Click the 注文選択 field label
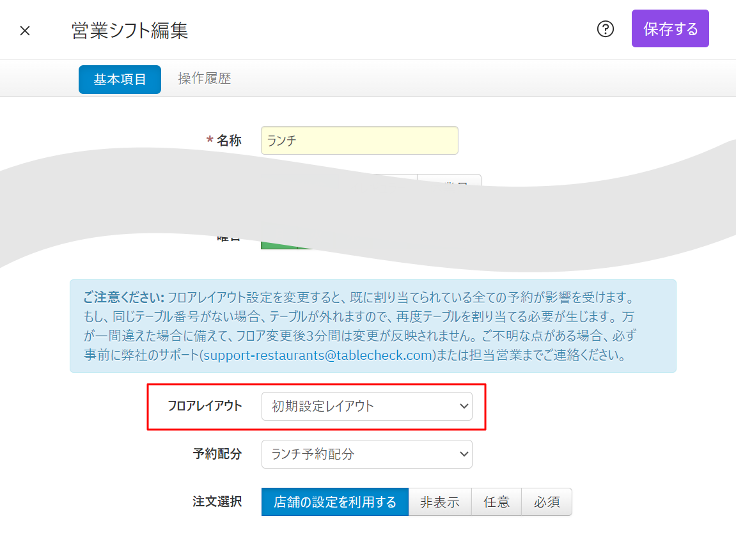736x560 pixels. pos(217,502)
